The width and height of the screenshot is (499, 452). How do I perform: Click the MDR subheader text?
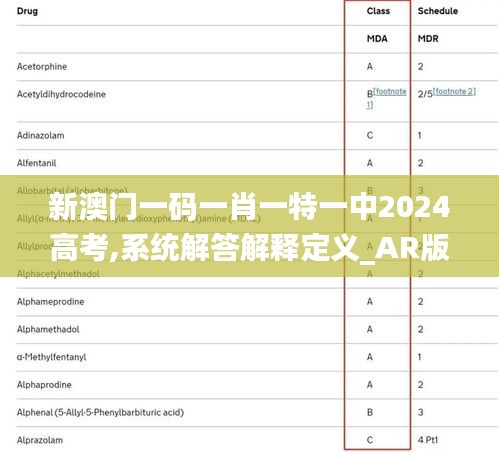[428, 39]
